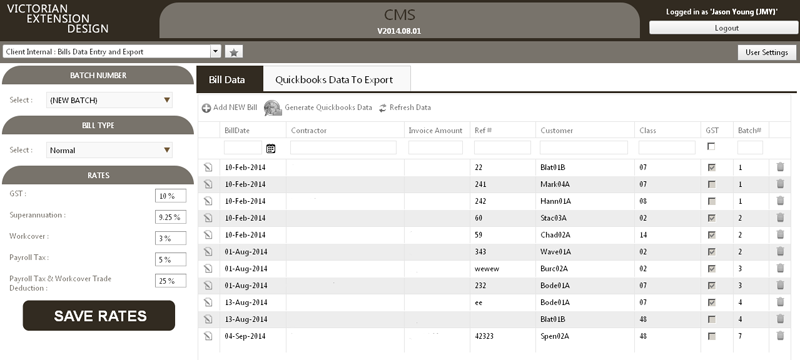Edit the bill row with Ref 242
Image resolution: width=800 pixels, height=360 pixels.
[208, 201]
